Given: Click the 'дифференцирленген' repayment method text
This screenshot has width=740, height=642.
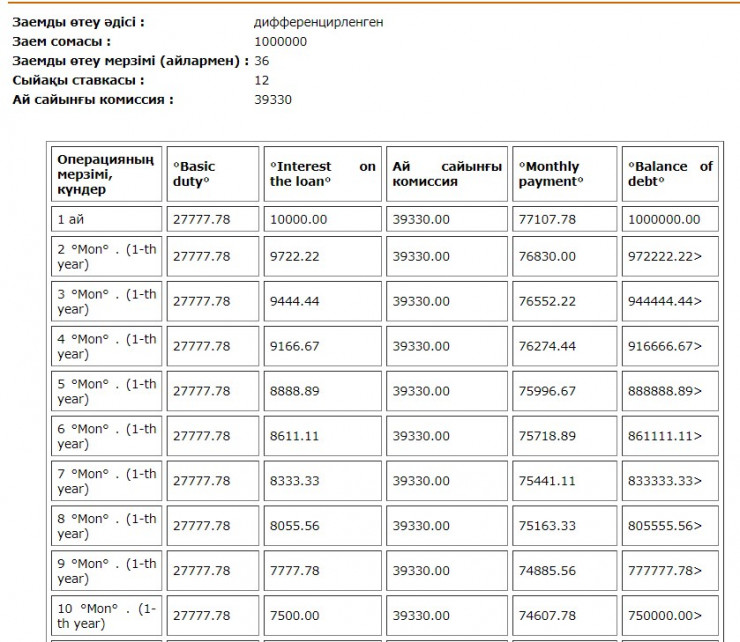Looking at the screenshot, I should [319, 22].
